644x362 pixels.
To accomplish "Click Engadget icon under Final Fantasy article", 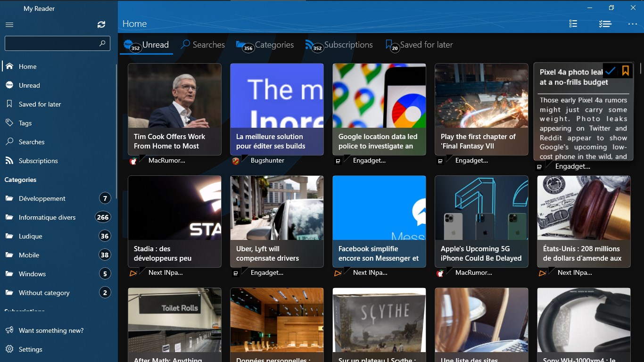I will tap(440, 161).
